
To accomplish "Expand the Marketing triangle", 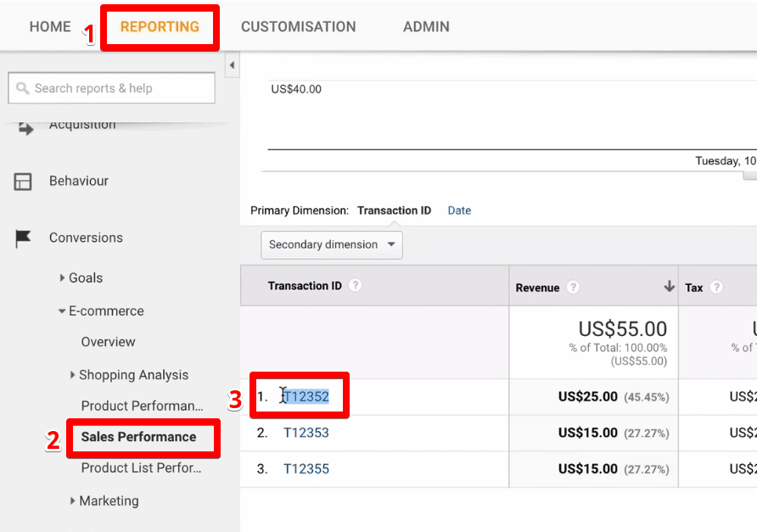I will click(x=72, y=501).
